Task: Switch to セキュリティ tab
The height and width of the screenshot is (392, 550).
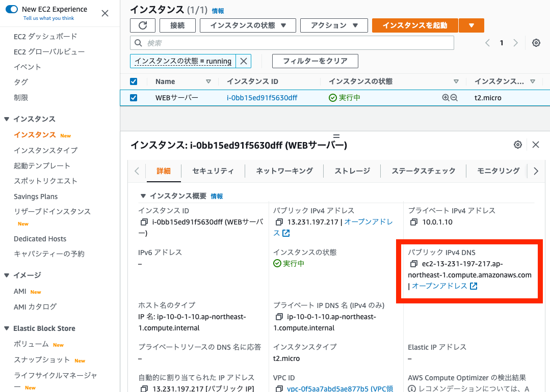Action: click(x=213, y=171)
